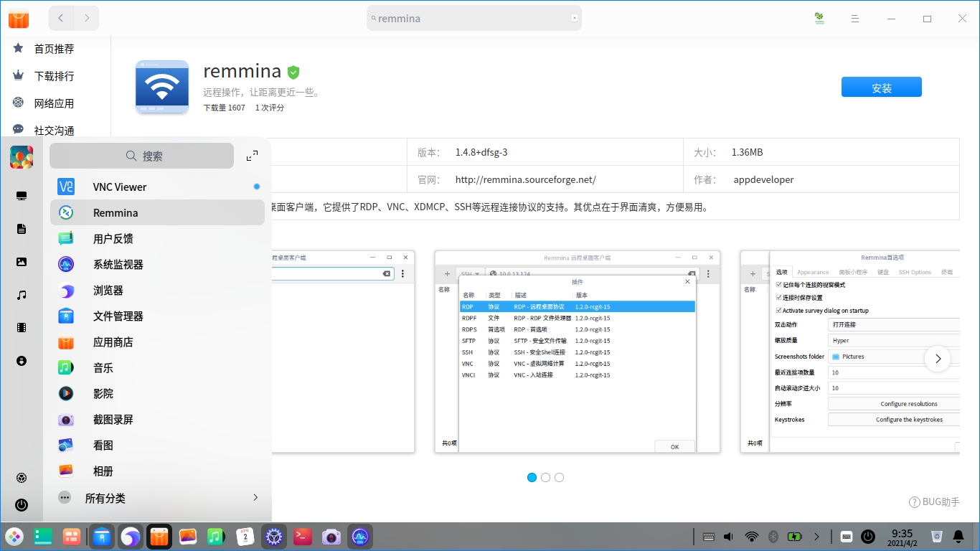The height and width of the screenshot is (551, 980).
Task: Go back with the store back arrow
Action: (61, 19)
